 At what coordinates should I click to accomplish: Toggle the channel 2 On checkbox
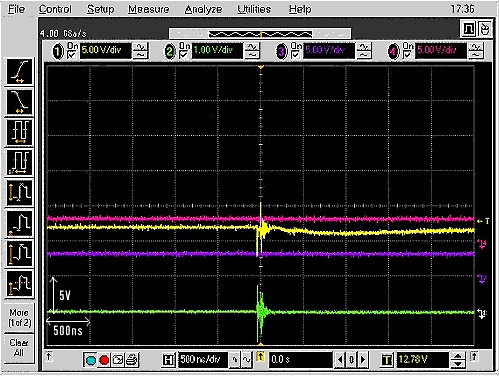coord(184,55)
